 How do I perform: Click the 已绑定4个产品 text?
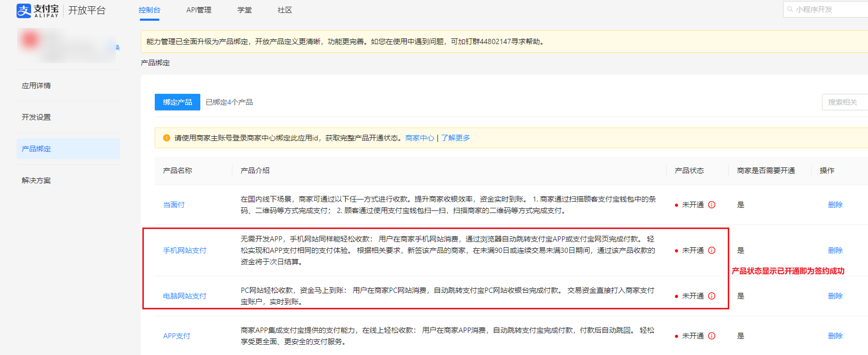point(229,102)
